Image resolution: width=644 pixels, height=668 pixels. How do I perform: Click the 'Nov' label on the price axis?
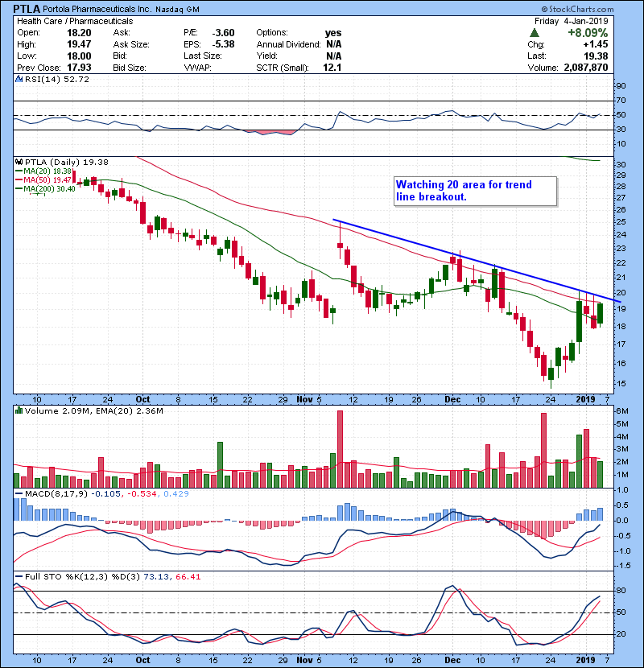pyautogui.click(x=304, y=398)
